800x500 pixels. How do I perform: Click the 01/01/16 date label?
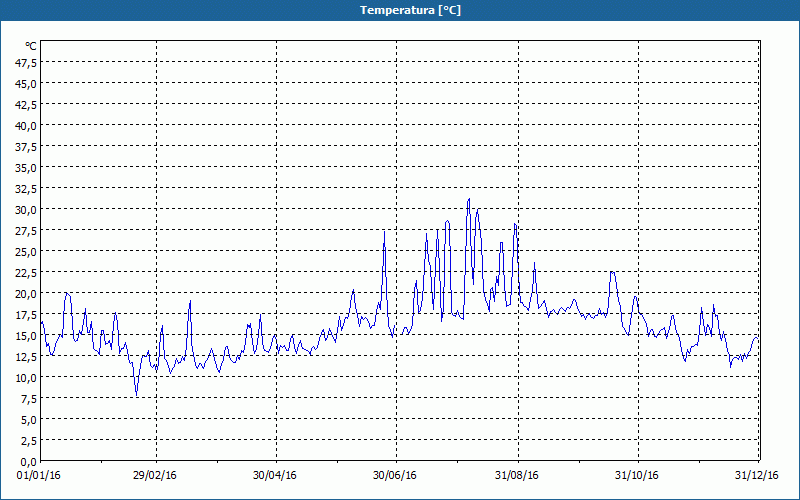pos(38,476)
